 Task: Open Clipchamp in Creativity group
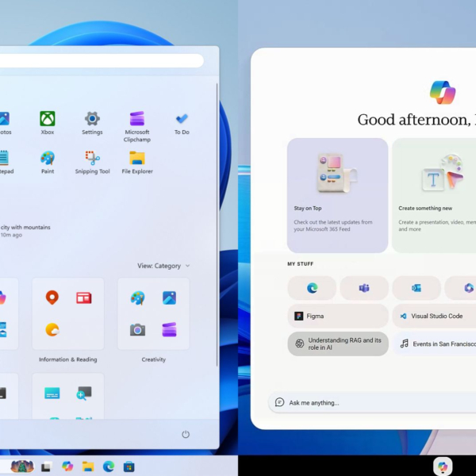pos(170,329)
